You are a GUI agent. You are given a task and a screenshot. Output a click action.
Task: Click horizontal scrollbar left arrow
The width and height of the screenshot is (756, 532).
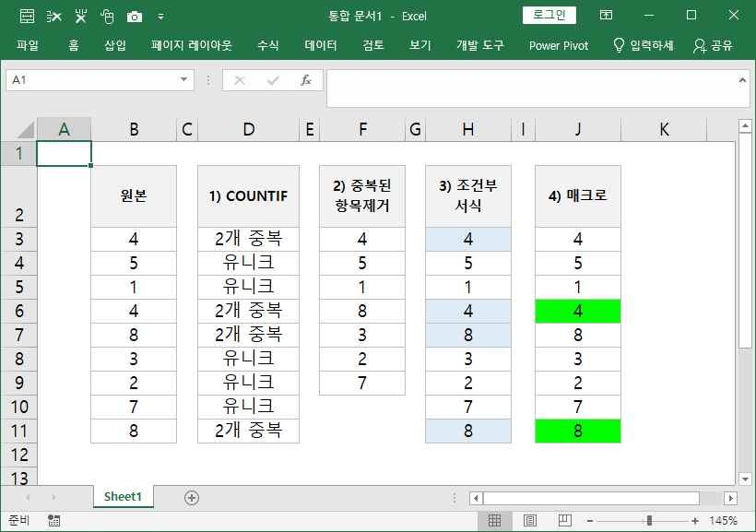[x=477, y=498]
